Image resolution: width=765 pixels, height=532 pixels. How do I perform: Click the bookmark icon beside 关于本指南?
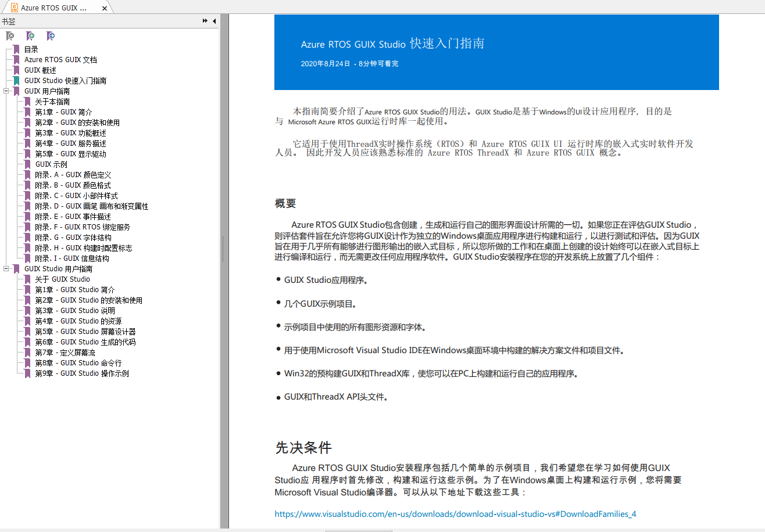[27, 102]
